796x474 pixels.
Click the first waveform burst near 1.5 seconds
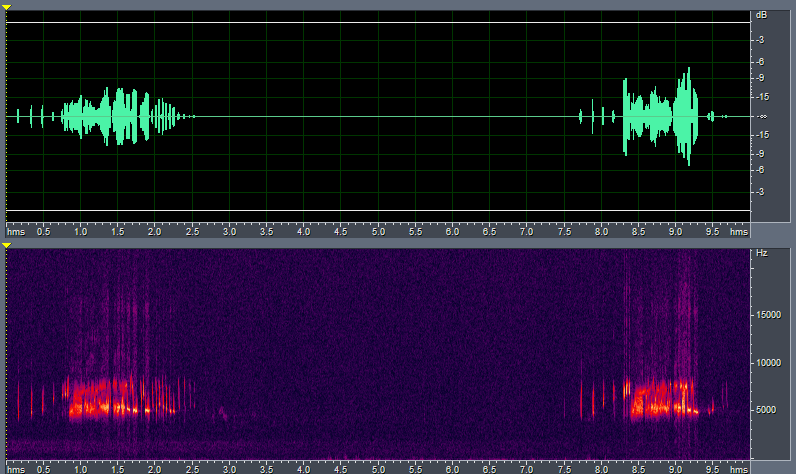(120, 116)
